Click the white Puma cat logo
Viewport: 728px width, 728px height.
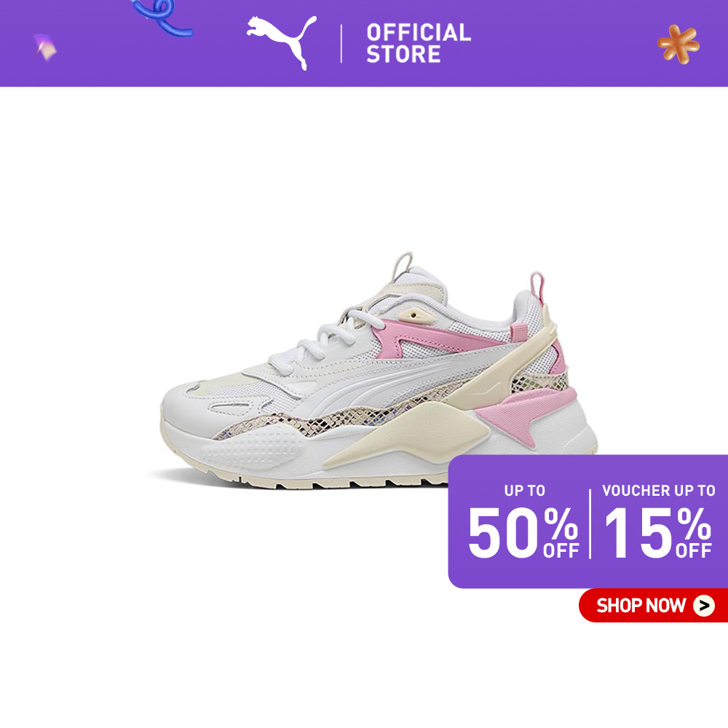(281, 42)
